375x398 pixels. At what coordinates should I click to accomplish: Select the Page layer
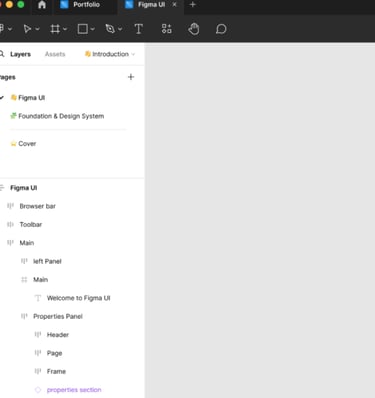pyautogui.click(x=54, y=353)
